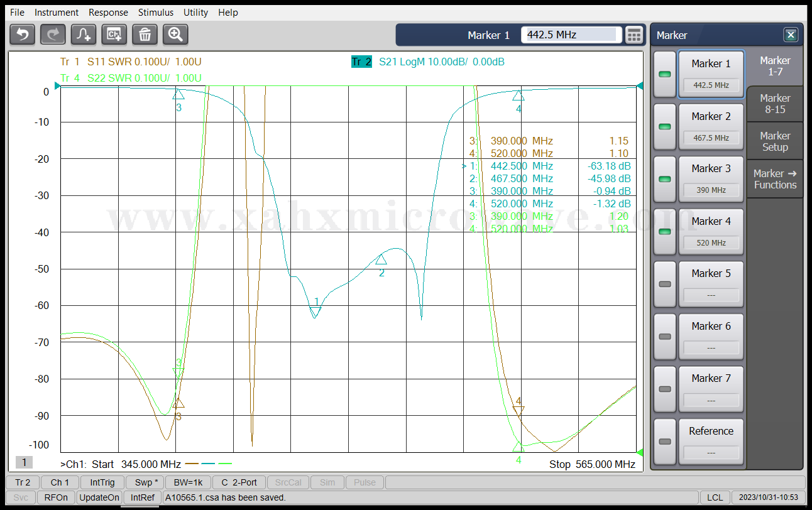Click the IntRef status indicator
812x510 pixels.
tap(142, 497)
